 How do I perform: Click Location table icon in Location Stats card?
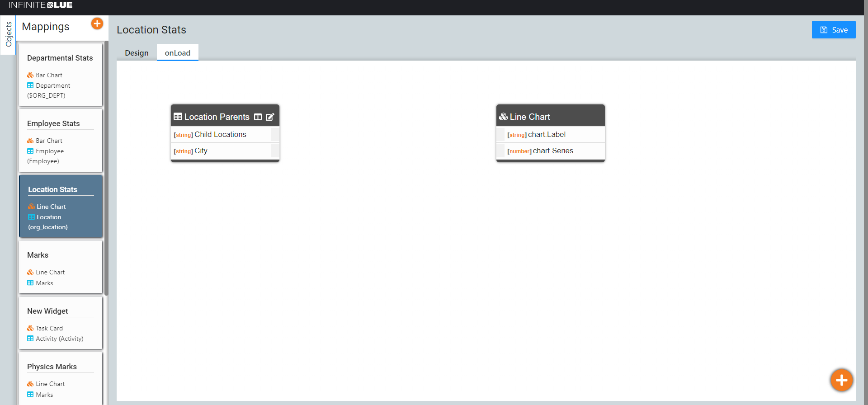tap(31, 217)
